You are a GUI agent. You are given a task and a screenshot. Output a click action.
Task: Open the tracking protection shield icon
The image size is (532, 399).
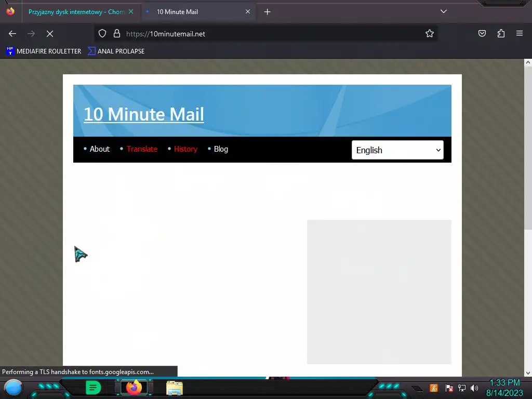[102, 33]
